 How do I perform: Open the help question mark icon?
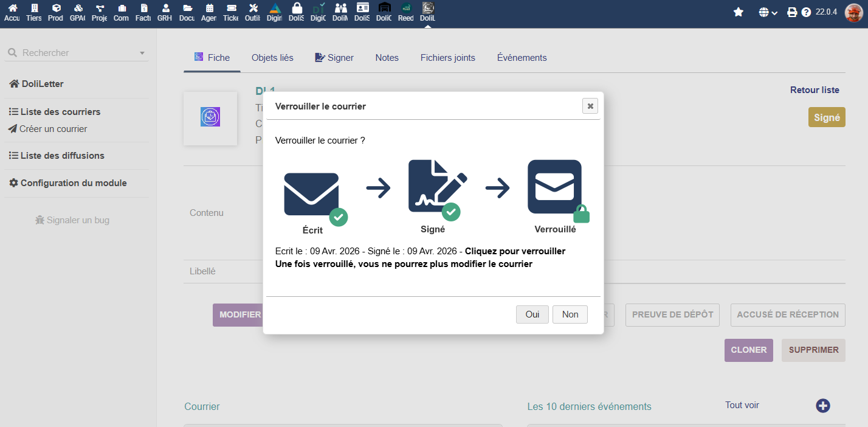point(806,12)
